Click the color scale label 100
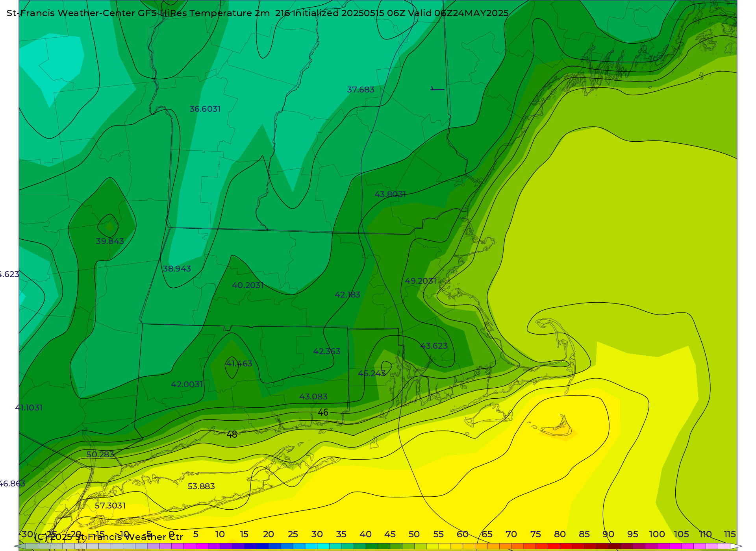Image resolution: width=756 pixels, height=551 pixels. [x=657, y=534]
